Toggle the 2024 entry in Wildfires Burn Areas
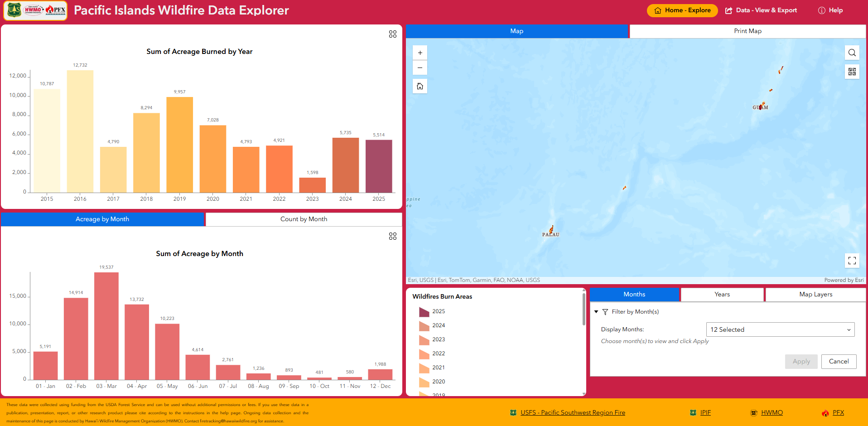868x426 pixels. pos(438,325)
